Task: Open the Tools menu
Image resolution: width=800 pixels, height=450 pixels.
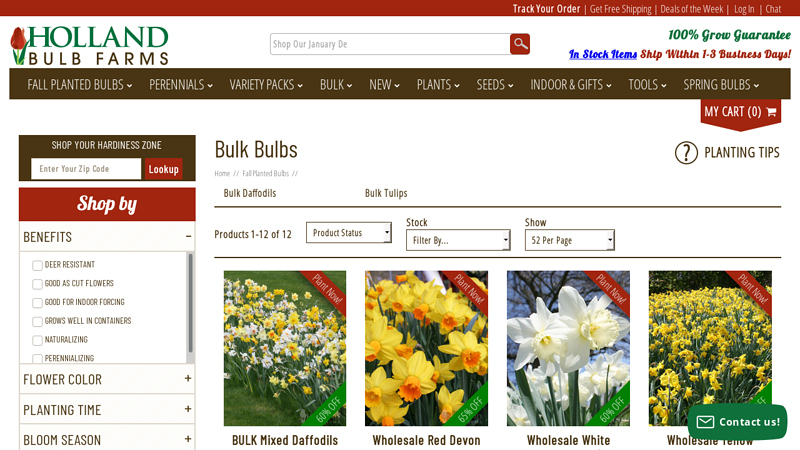Action: 647,85
